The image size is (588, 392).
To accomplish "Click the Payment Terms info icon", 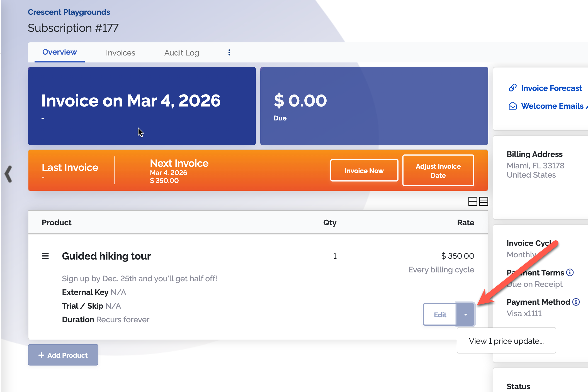I will tap(570, 272).
